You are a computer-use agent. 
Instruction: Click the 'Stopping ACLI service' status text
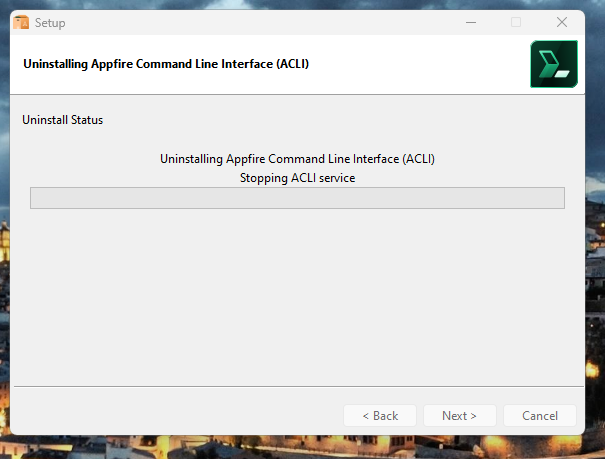point(297,178)
